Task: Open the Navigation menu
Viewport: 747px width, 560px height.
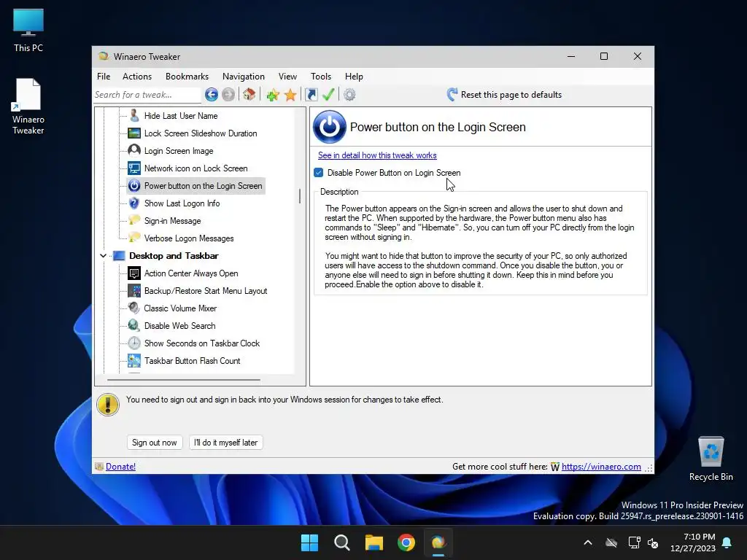Action: (x=244, y=76)
